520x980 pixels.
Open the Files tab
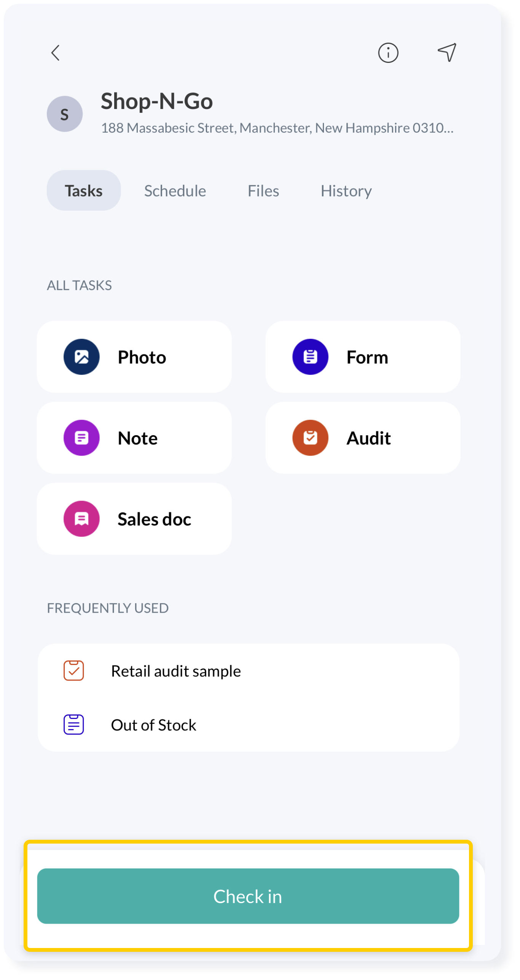coord(263,191)
